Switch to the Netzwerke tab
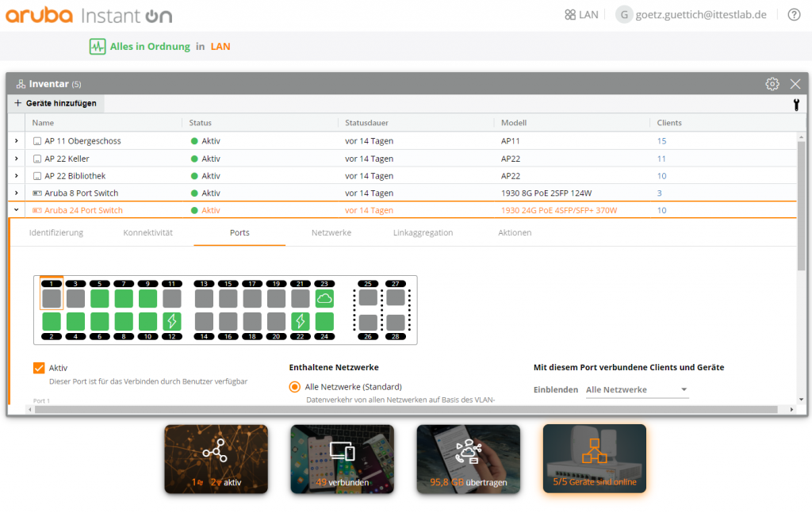The width and height of the screenshot is (812, 513). pos(331,233)
